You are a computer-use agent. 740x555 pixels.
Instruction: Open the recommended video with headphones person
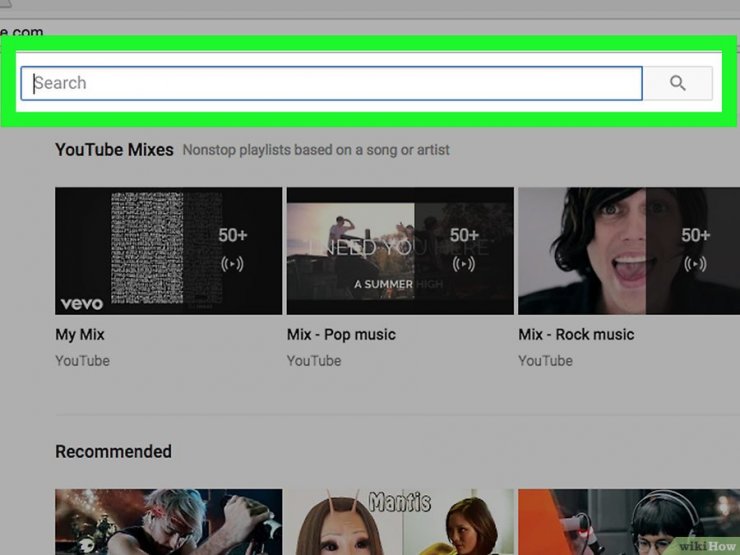[629, 522]
